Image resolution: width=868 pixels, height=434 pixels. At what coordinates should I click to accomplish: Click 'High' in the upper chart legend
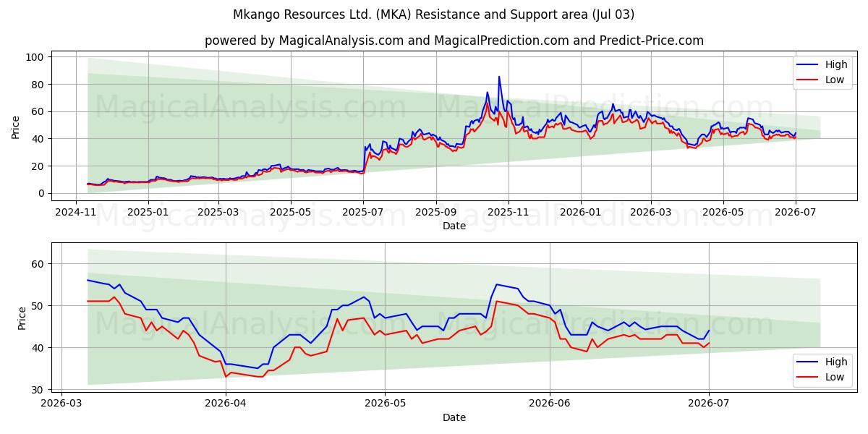pyautogui.click(x=835, y=65)
